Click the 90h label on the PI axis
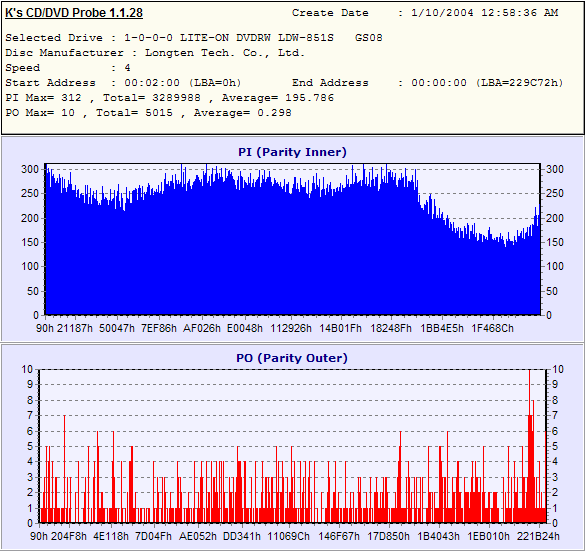Screen dimensions: 585x551 click(45, 328)
